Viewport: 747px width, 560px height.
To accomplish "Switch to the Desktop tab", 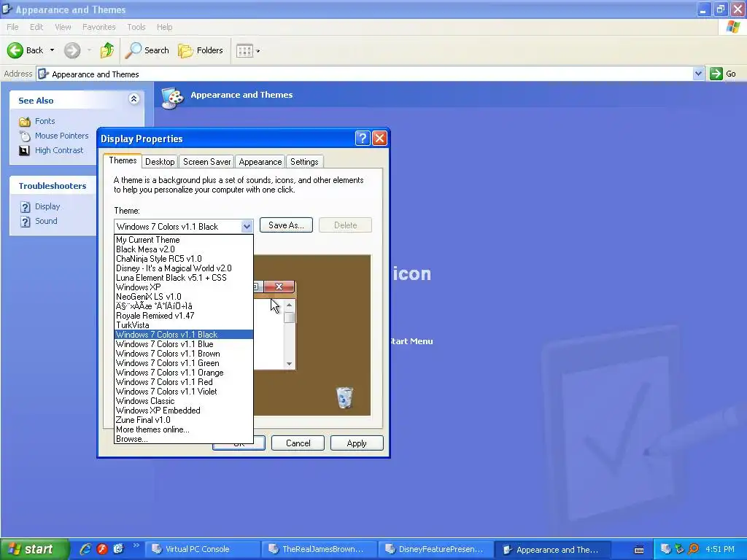I will pyautogui.click(x=160, y=162).
